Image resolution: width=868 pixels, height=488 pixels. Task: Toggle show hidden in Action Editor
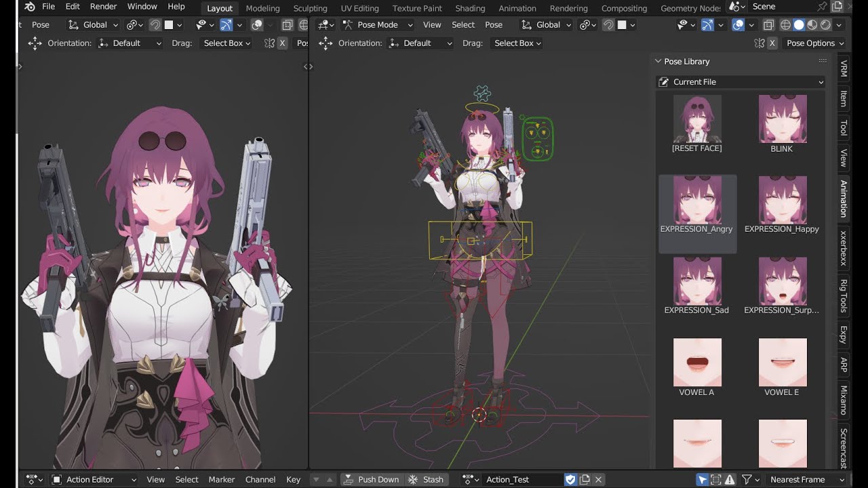pos(716,479)
